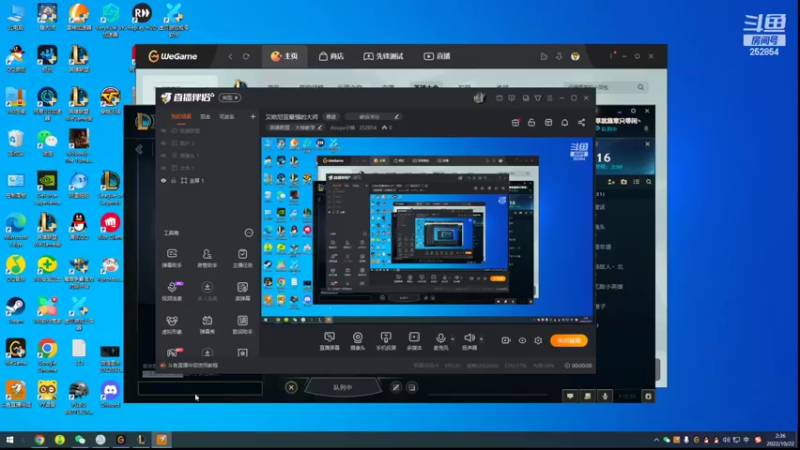Collapse League panel with double chevron
This screenshot has width=800, height=450.
[x=139, y=149]
